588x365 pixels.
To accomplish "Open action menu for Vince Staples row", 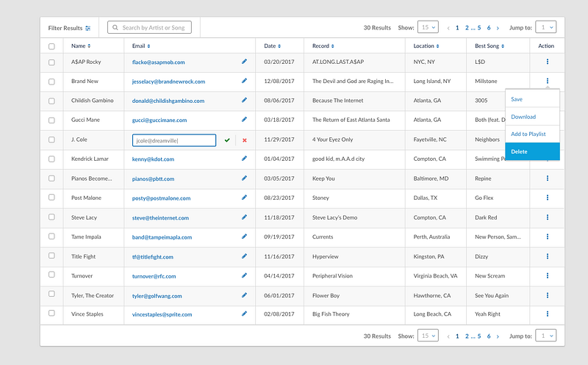I will point(547,314).
